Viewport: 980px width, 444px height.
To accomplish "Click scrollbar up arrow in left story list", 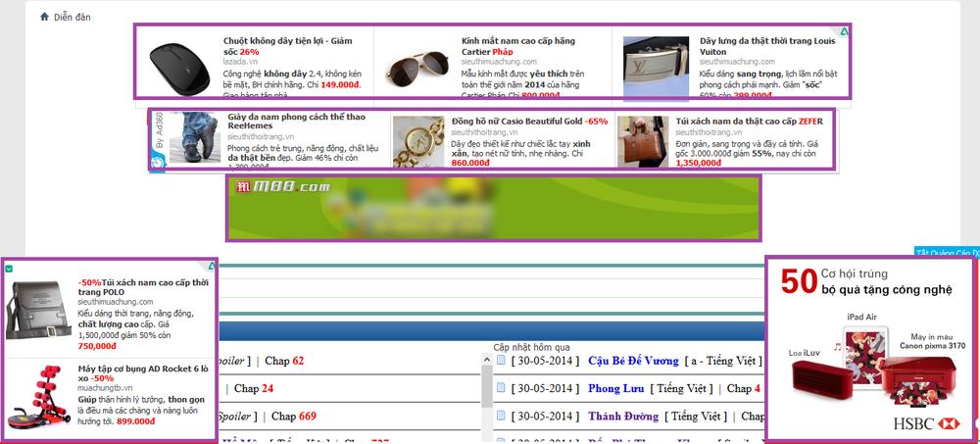I will tap(487, 361).
